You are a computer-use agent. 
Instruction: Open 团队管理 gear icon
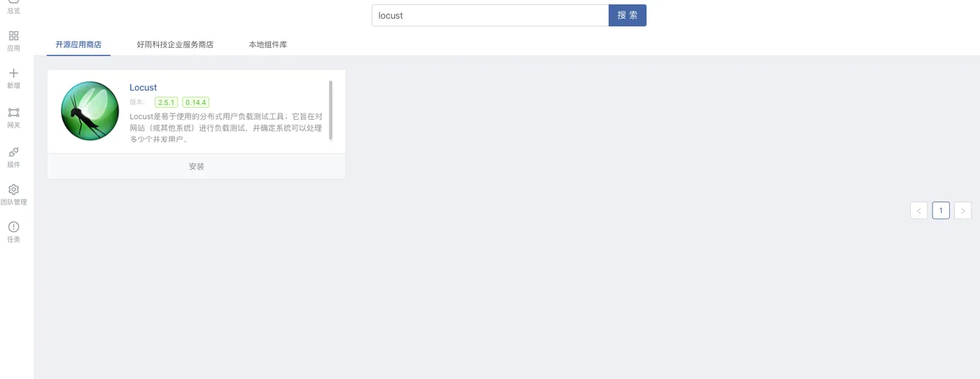(x=13, y=189)
